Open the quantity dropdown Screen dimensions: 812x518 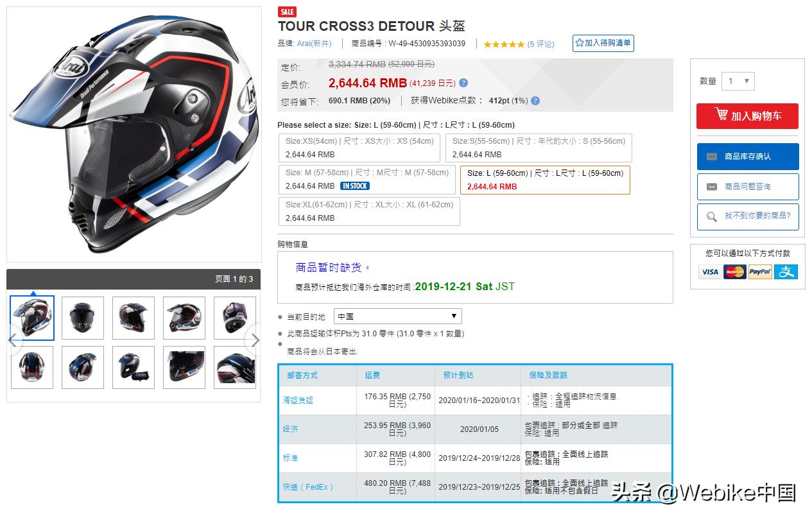738,81
